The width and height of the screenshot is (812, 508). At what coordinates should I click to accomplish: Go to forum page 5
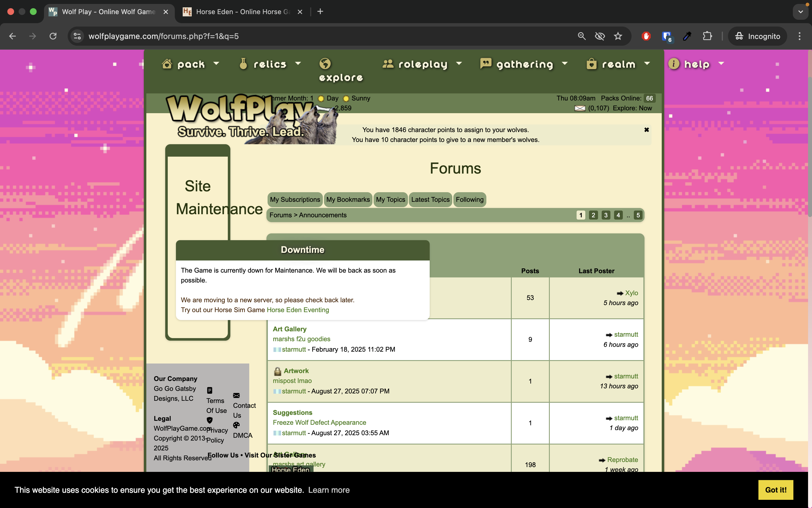638,215
